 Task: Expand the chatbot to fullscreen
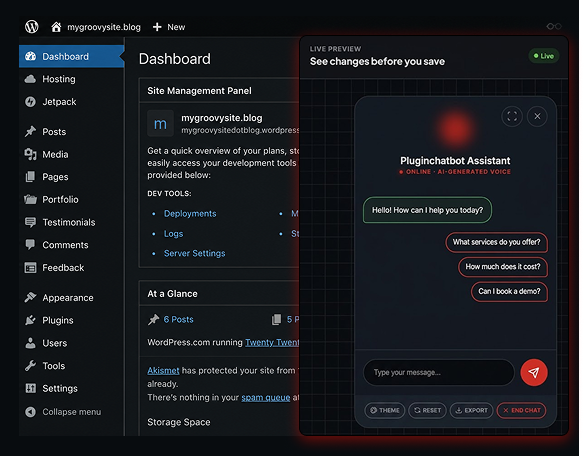(512, 116)
